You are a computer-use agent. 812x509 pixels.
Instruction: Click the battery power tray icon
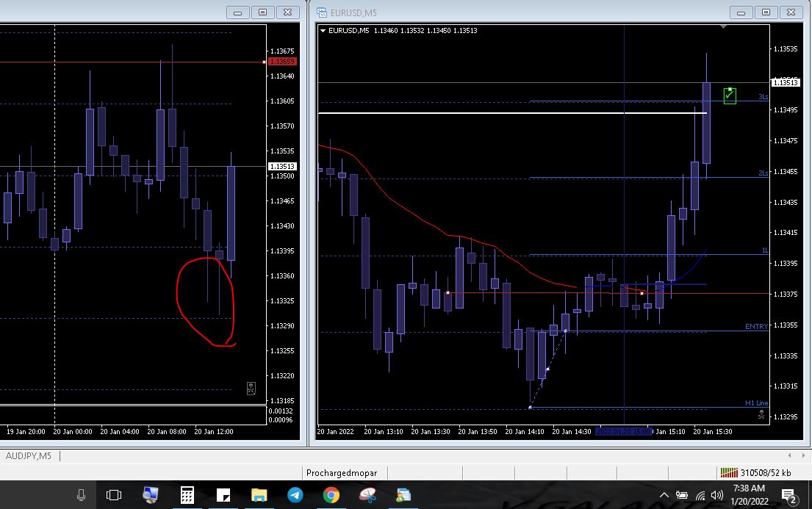click(x=682, y=496)
